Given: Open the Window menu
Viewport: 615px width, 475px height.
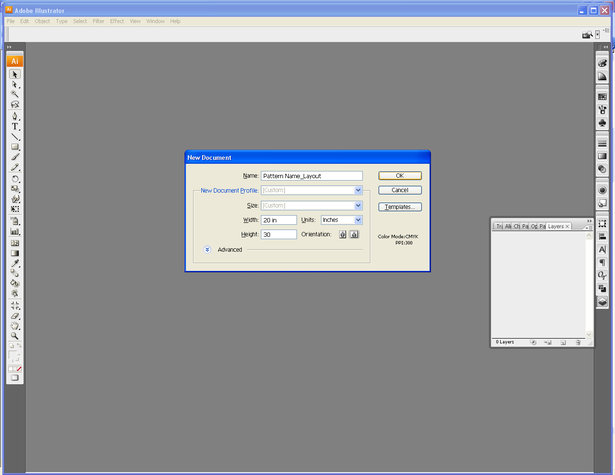Looking at the screenshot, I should (x=155, y=21).
